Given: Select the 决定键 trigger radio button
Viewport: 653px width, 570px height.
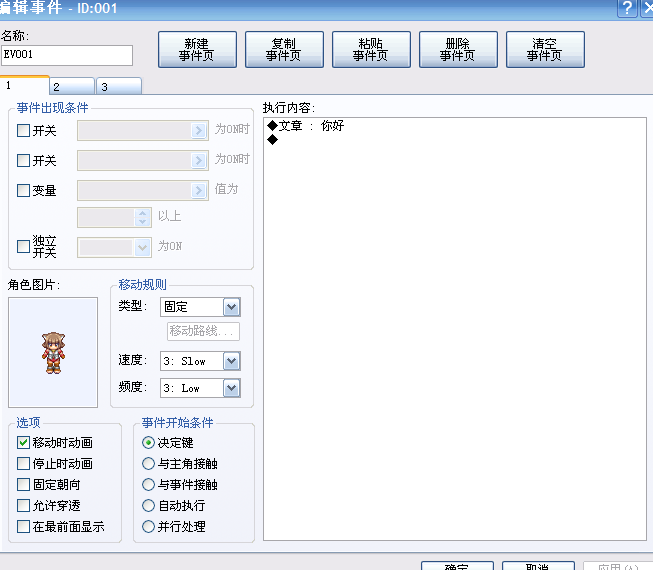Looking at the screenshot, I should coord(148,443).
